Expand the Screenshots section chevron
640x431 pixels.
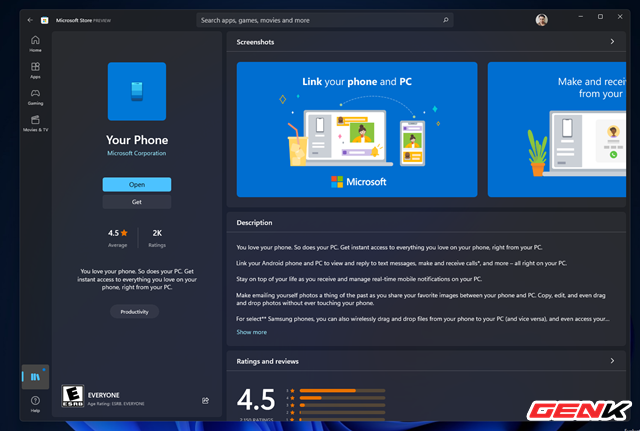pos(612,42)
